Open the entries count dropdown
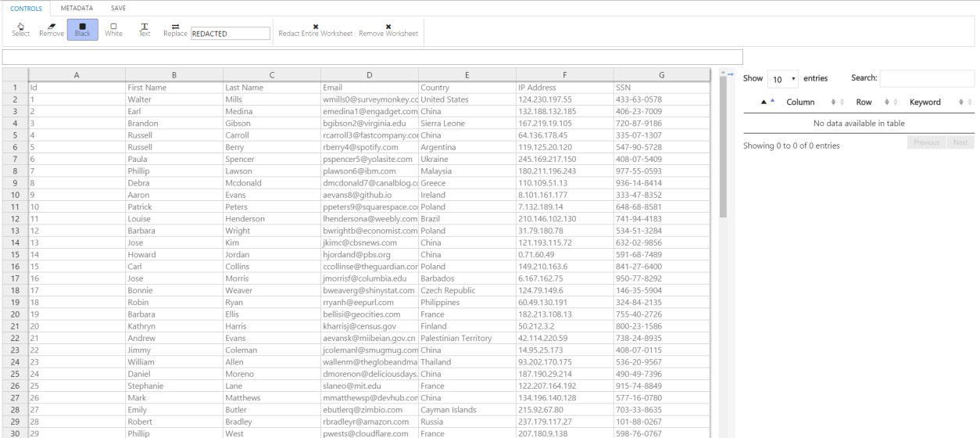 pos(782,79)
